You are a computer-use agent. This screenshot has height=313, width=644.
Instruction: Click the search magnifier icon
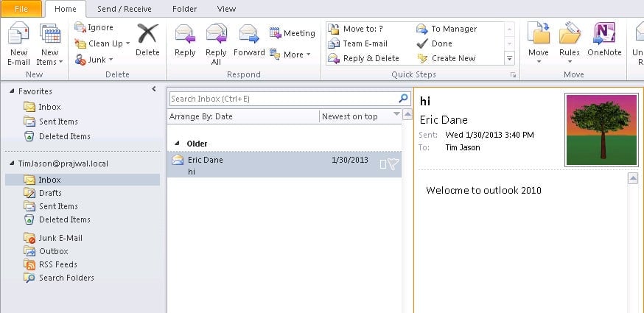tap(403, 98)
